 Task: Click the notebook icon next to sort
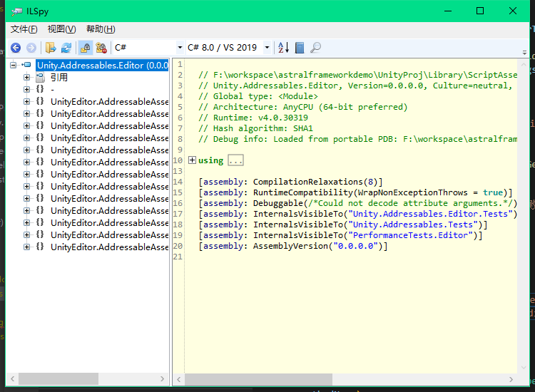(300, 48)
